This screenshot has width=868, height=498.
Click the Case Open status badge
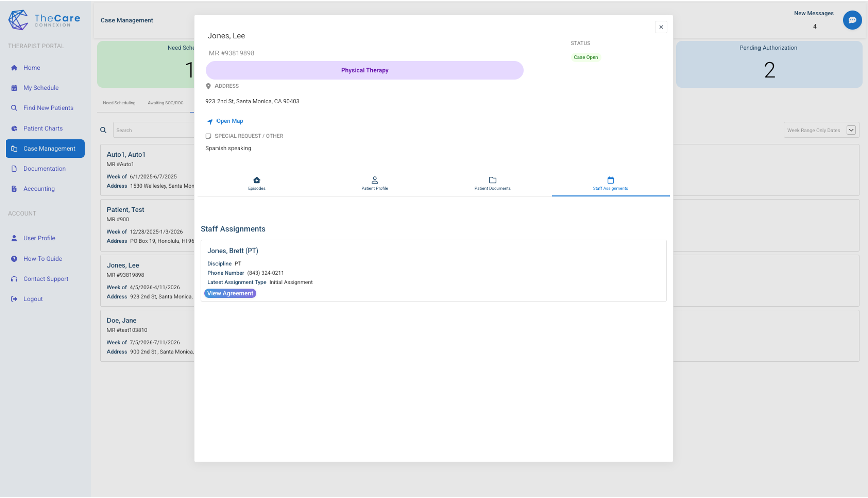click(x=586, y=57)
